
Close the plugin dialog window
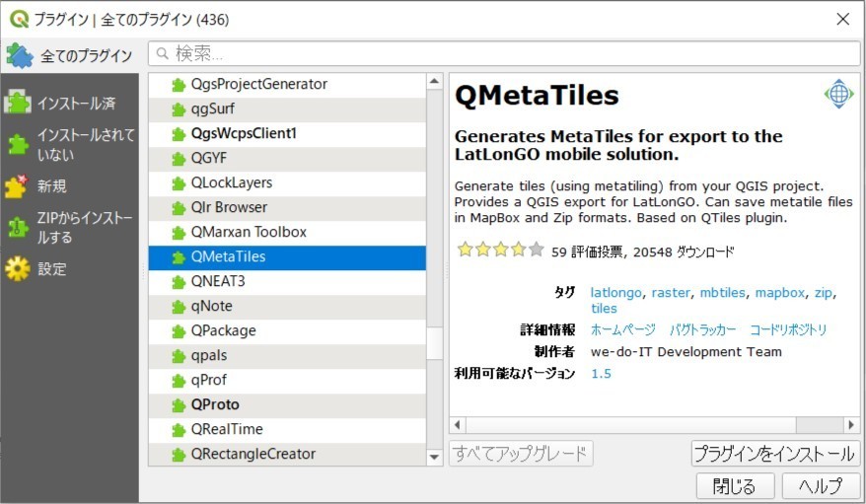coord(842,19)
